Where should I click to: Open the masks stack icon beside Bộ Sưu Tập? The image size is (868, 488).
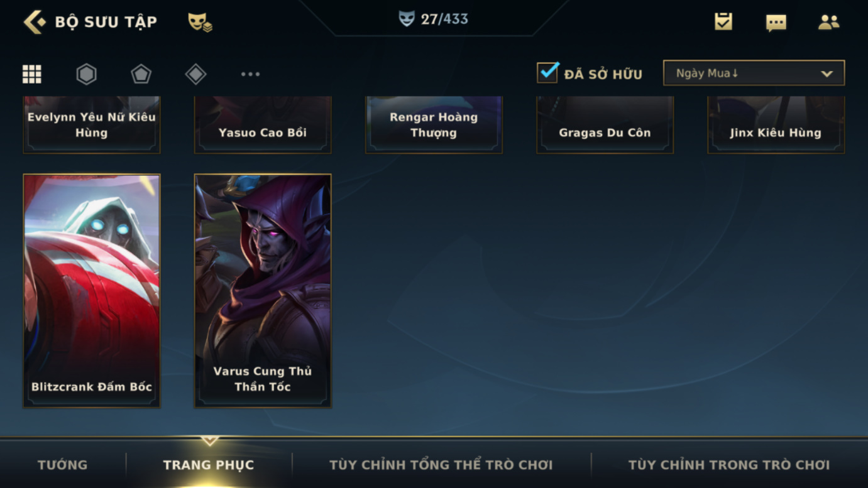200,22
